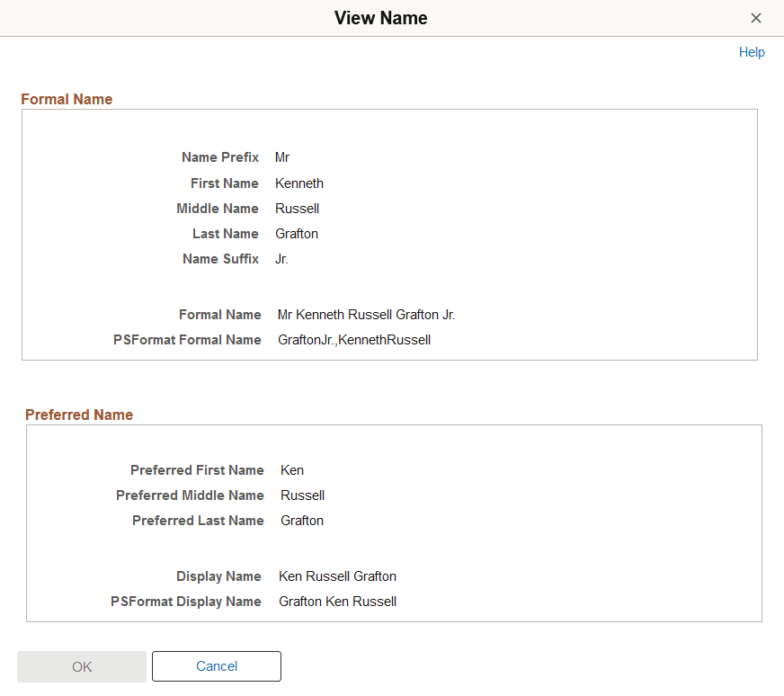Select the First Name value Kenneth

click(x=299, y=183)
